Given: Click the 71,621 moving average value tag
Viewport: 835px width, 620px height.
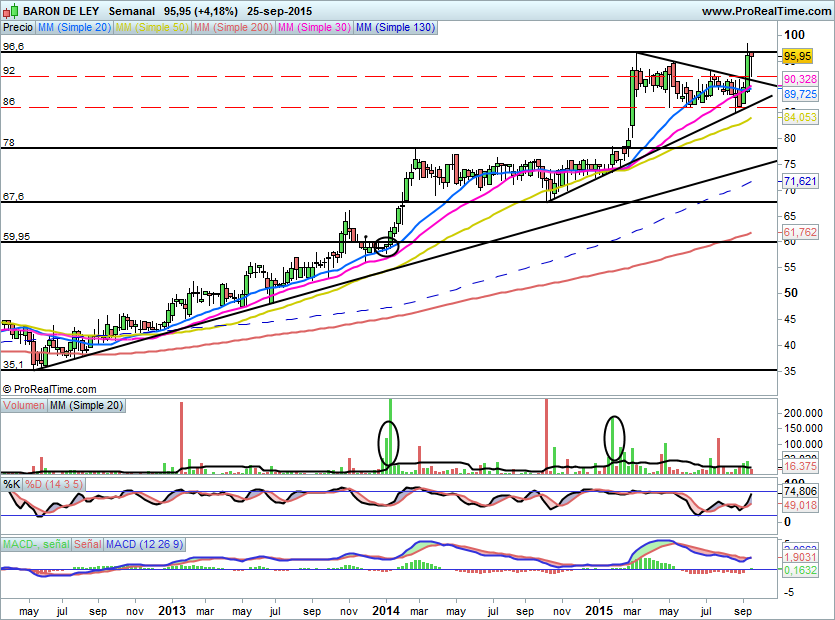Looking at the screenshot, I should 800,181.
